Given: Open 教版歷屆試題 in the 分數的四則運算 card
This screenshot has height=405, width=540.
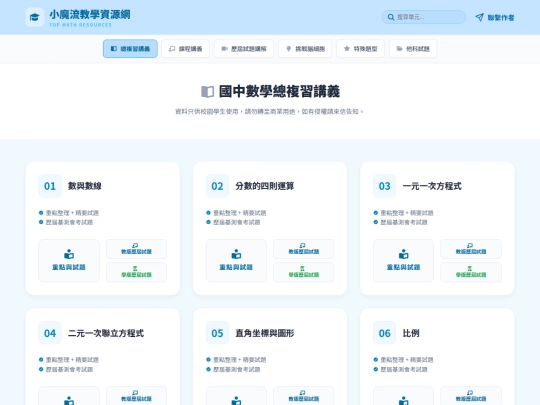Looking at the screenshot, I should point(304,249).
